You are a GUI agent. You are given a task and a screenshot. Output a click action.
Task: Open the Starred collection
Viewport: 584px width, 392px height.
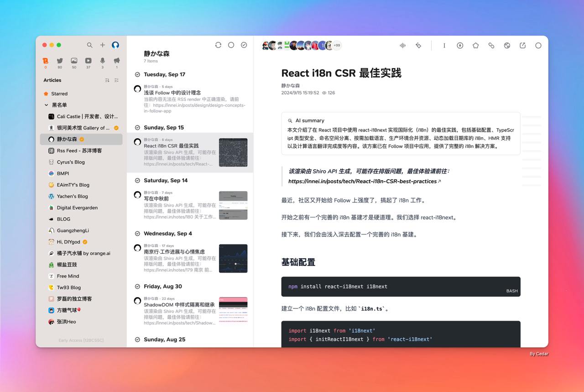(x=81, y=94)
